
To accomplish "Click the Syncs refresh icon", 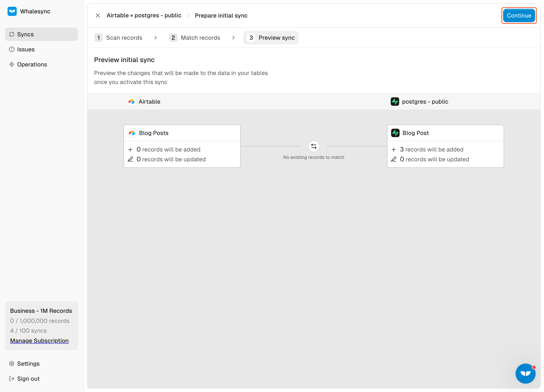I will pos(12,34).
